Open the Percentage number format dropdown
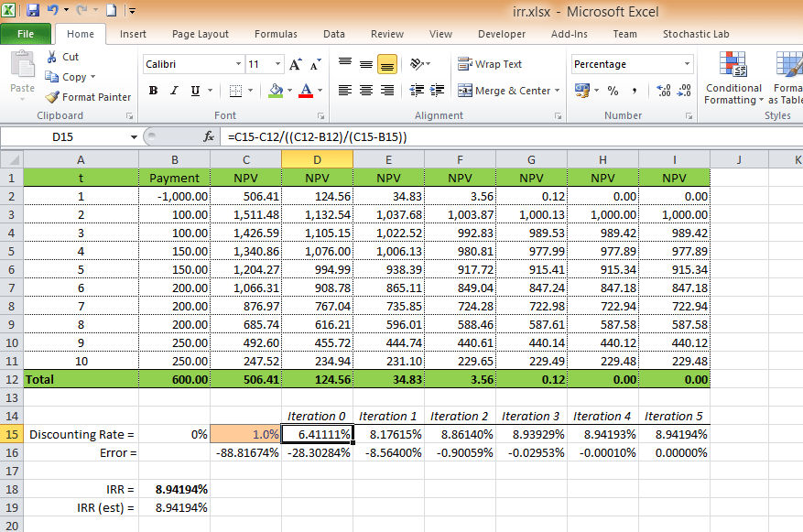This screenshot has width=803, height=532. [x=687, y=64]
